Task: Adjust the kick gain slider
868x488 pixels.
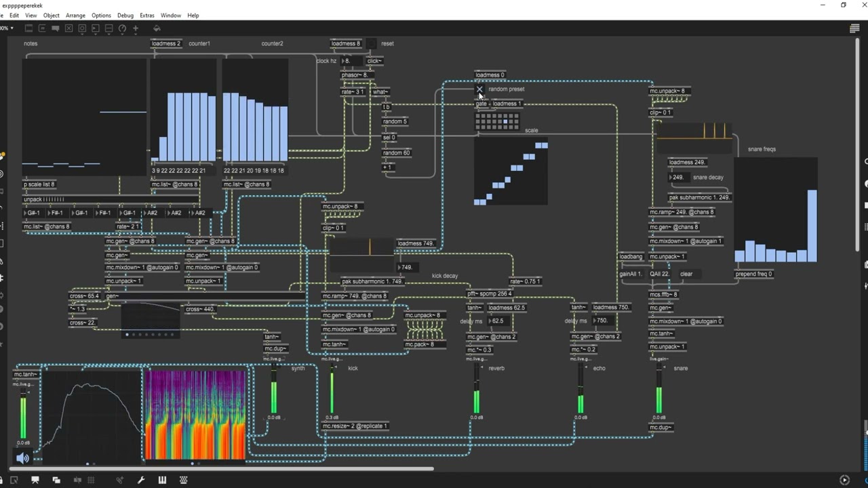Action: (x=332, y=388)
